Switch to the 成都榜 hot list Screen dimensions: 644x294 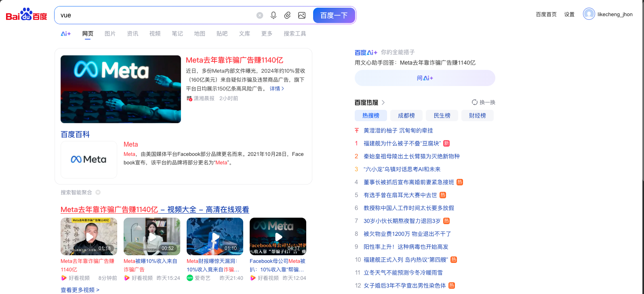point(406,115)
